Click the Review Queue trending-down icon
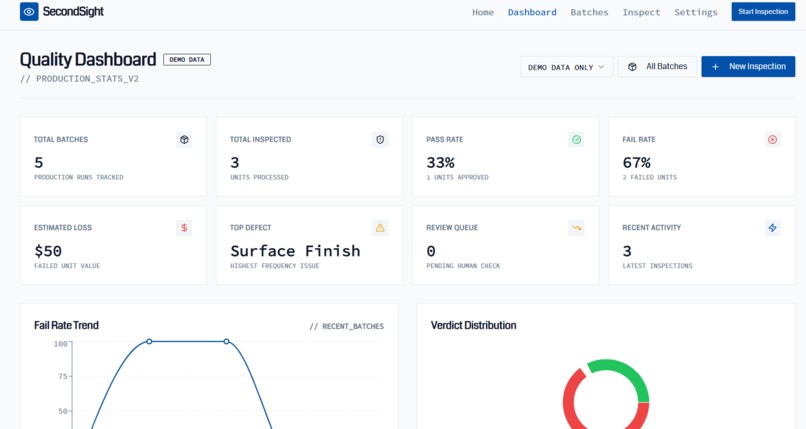 pyautogui.click(x=576, y=228)
